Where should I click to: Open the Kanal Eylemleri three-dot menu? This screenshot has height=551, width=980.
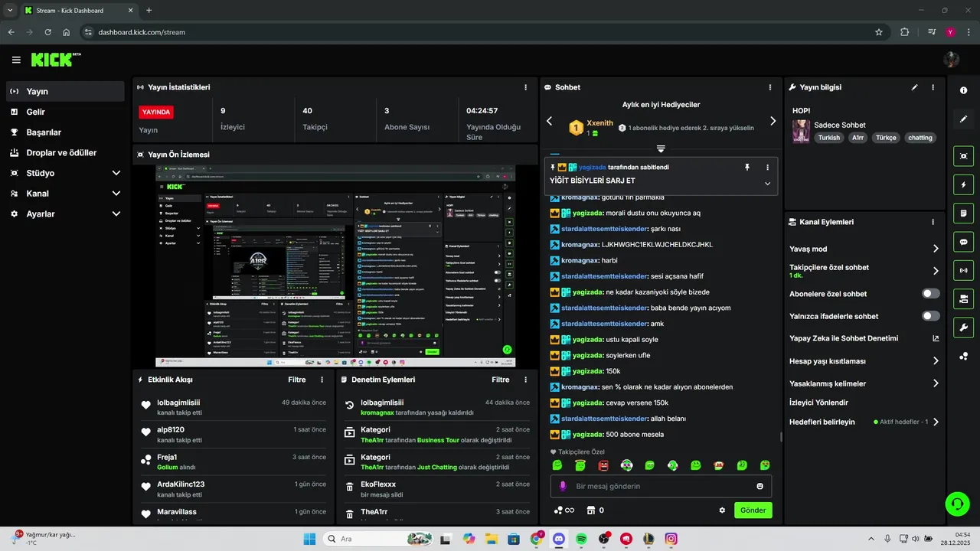pyautogui.click(x=933, y=222)
